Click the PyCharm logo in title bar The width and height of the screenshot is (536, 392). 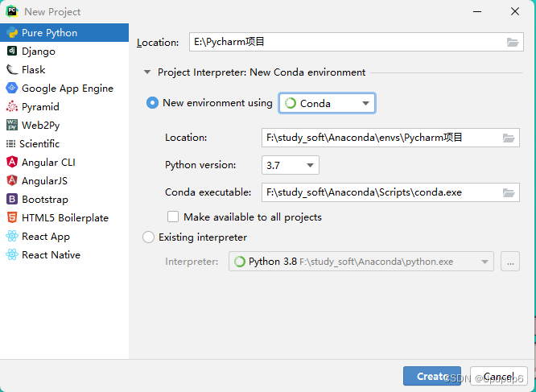point(12,11)
